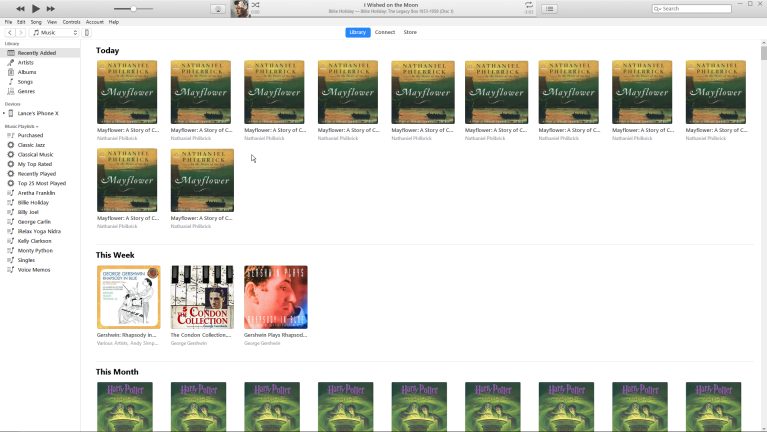This screenshot has height=432, width=767.
Task: Open the AirPlay output button
Action: (218, 9)
